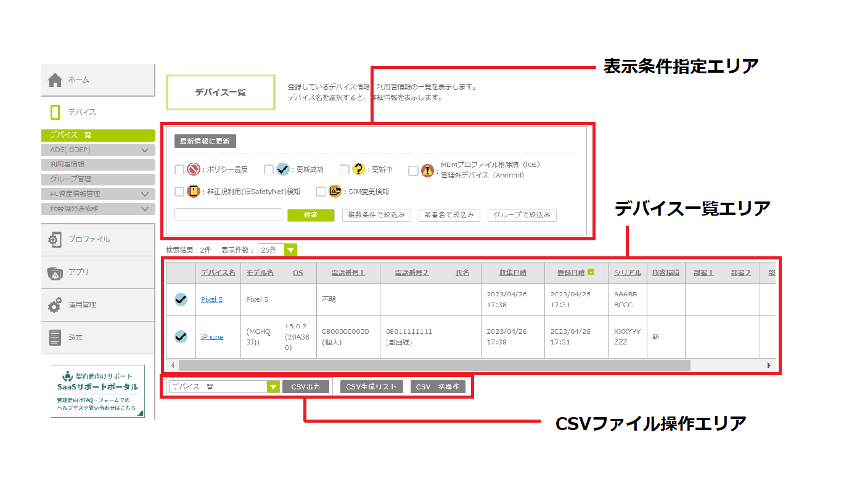The height and width of the screenshot is (504, 865).
Task: Open the Profile icon in sidebar
Action: click(x=55, y=240)
